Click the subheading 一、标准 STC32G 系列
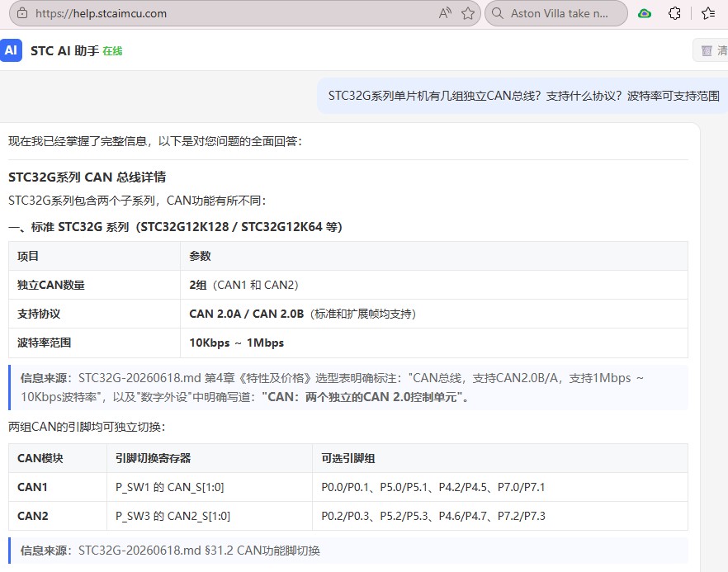 coord(175,227)
